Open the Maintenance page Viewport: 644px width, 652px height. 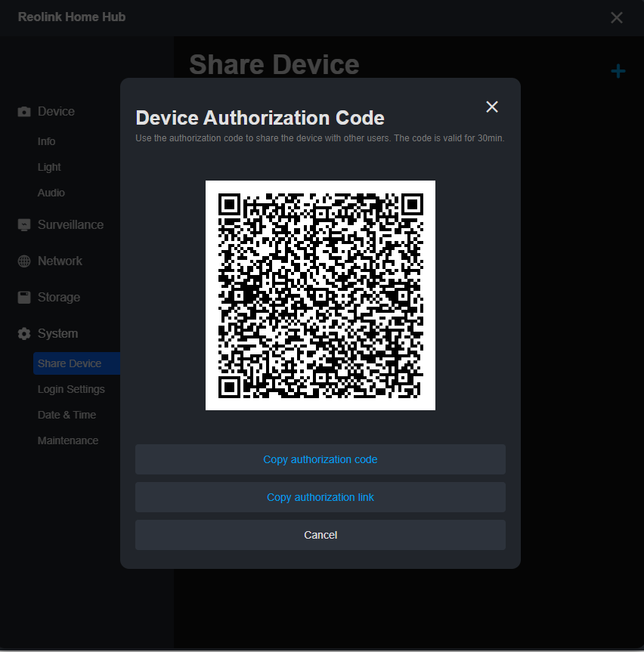(x=68, y=440)
